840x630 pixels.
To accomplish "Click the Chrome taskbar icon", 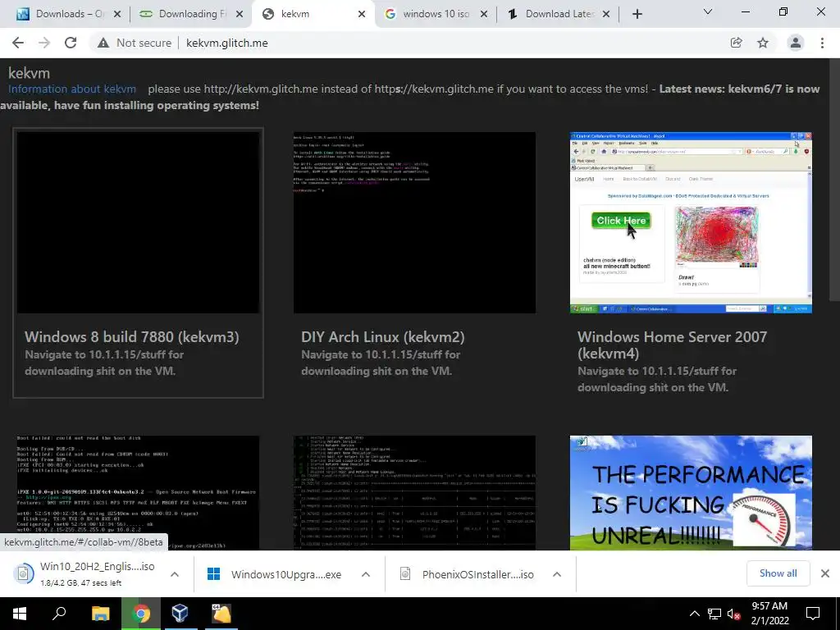I will 141,614.
